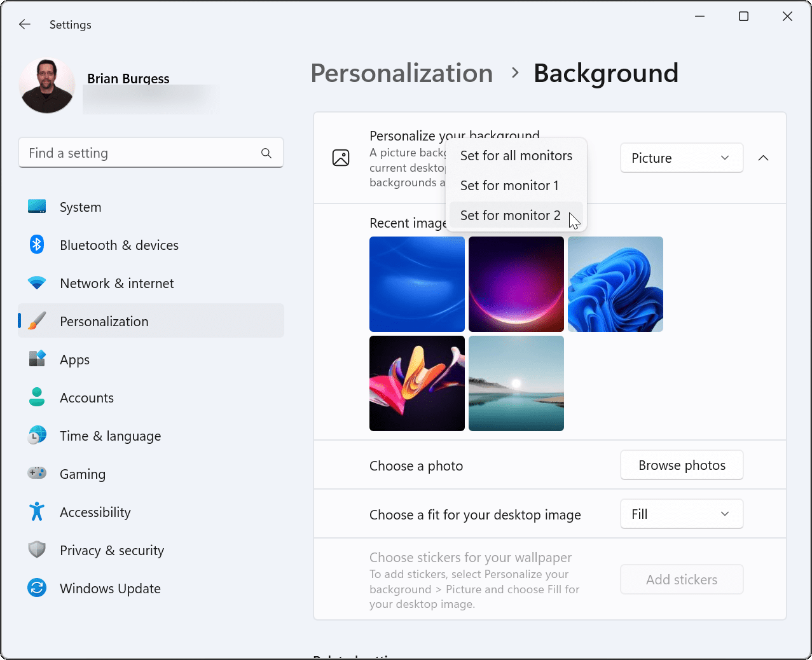Click the Accessibility icon
Screen dimensions: 812x660
click(x=37, y=512)
